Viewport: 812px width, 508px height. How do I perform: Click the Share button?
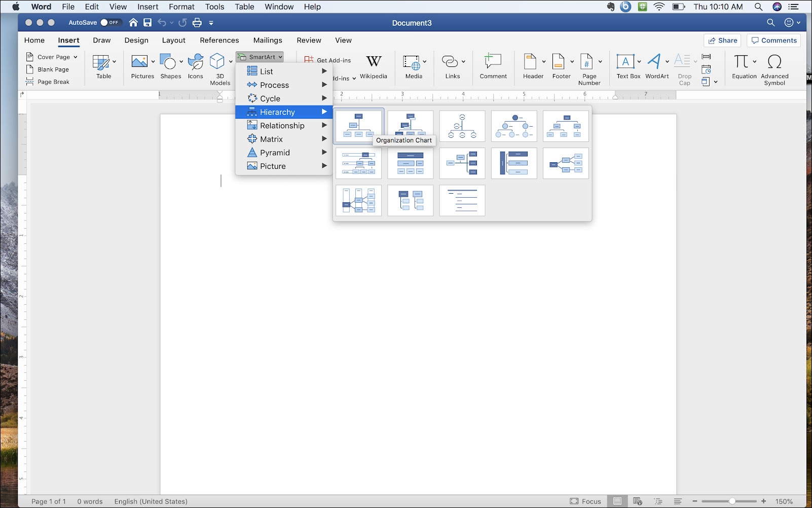pyautogui.click(x=722, y=41)
